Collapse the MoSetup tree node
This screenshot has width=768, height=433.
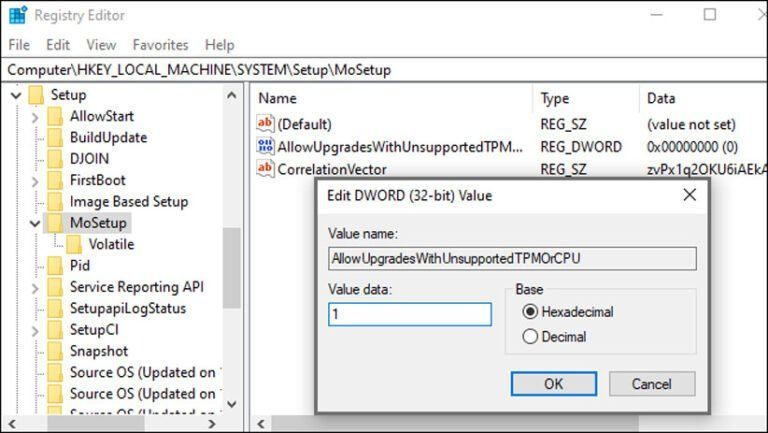(35, 223)
